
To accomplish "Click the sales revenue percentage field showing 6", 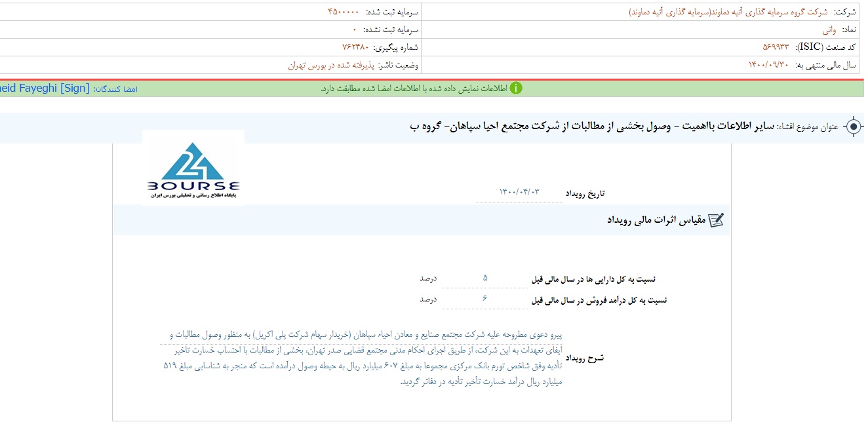I will [485, 299].
